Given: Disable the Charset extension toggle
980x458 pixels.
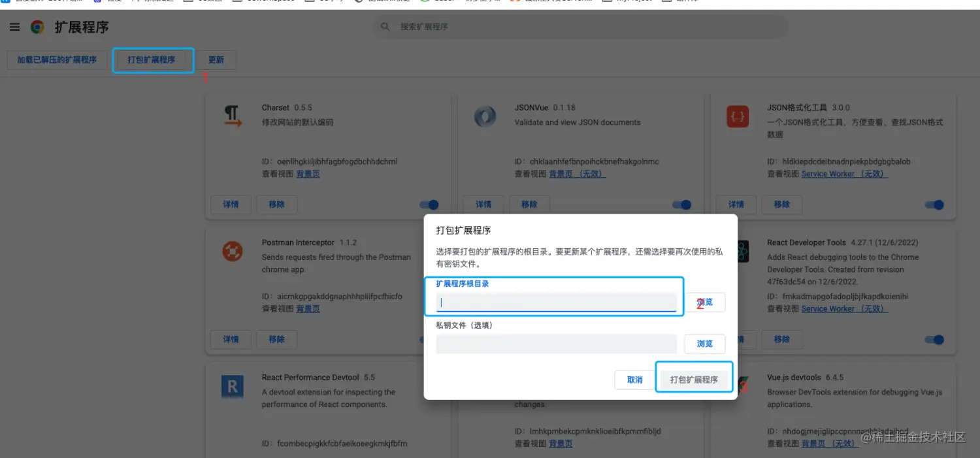Looking at the screenshot, I should coord(429,204).
